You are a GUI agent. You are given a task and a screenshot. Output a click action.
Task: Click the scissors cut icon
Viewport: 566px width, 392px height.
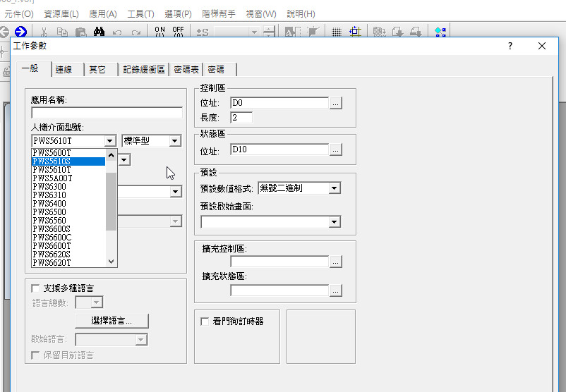coord(44,32)
